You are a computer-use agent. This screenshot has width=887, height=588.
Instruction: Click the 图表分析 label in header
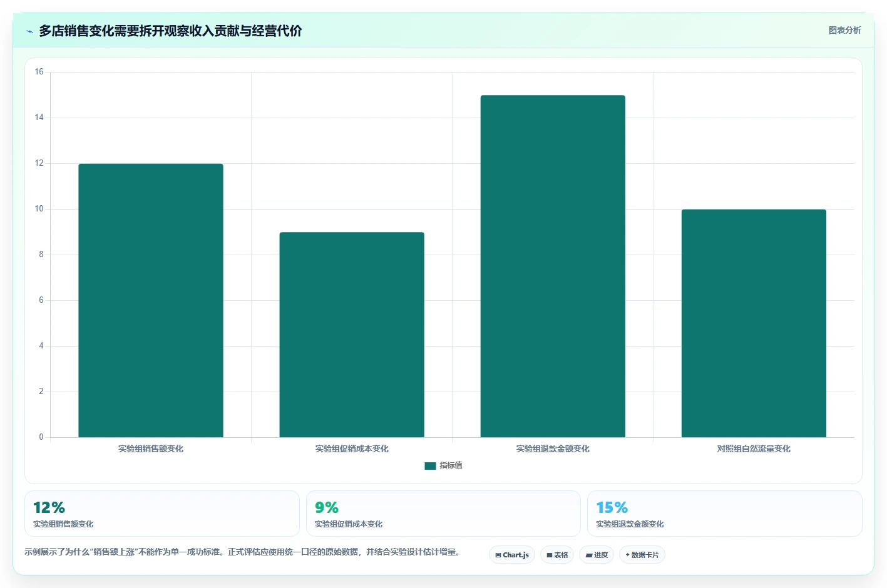point(844,30)
